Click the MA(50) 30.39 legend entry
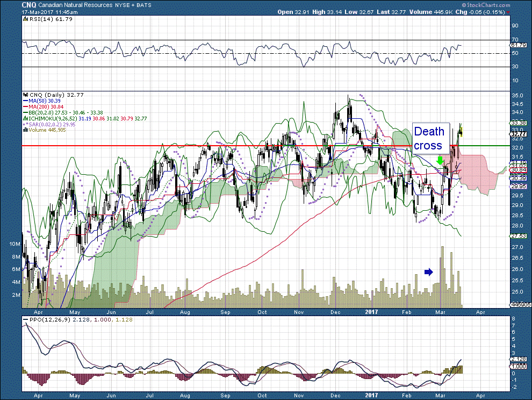The width and height of the screenshot is (532, 400). 45,101
